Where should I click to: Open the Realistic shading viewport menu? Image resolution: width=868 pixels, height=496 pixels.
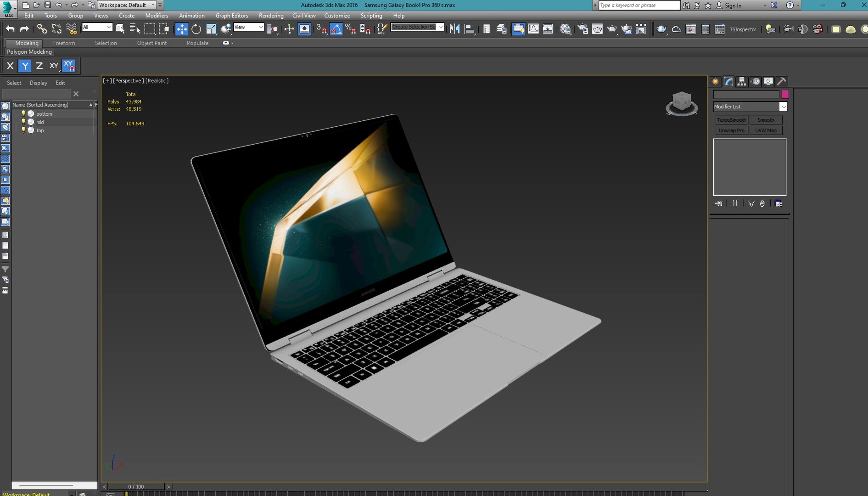coord(157,80)
